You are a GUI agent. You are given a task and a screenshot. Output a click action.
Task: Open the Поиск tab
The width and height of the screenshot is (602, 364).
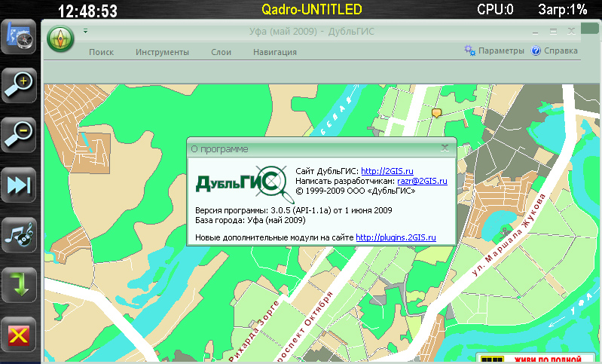pos(101,52)
